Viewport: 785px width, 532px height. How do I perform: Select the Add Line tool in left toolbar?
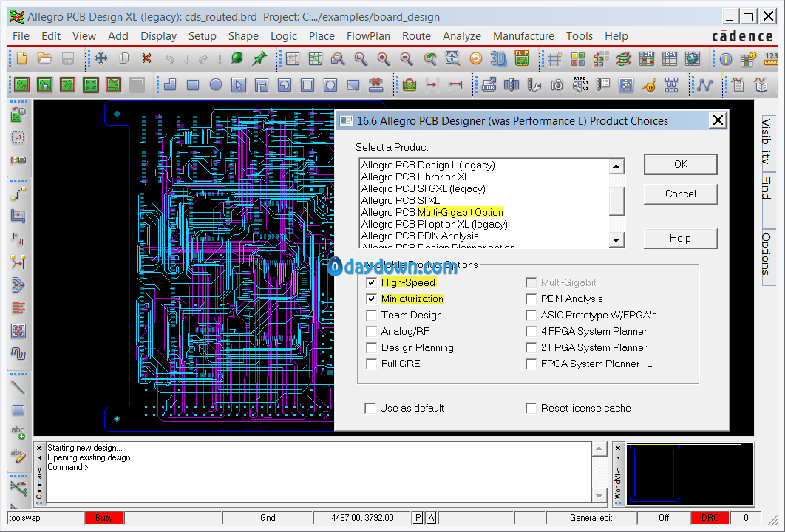point(18,387)
